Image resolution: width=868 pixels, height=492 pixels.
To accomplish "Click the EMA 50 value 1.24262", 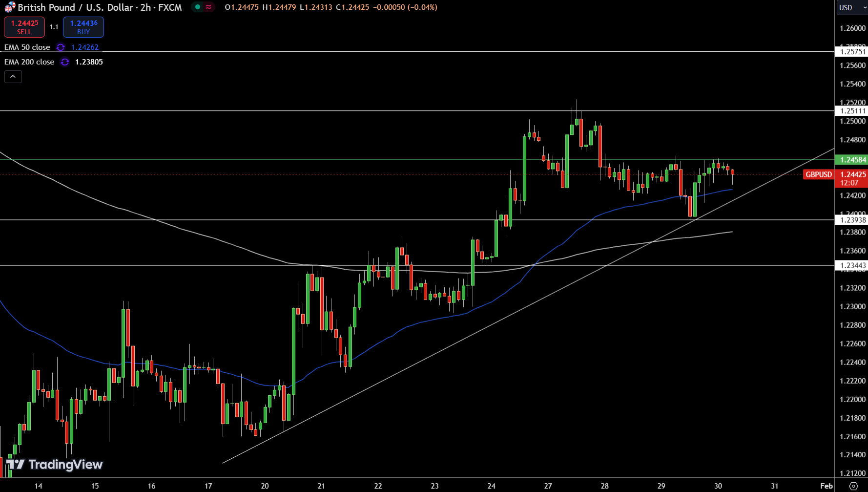I will point(85,47).
